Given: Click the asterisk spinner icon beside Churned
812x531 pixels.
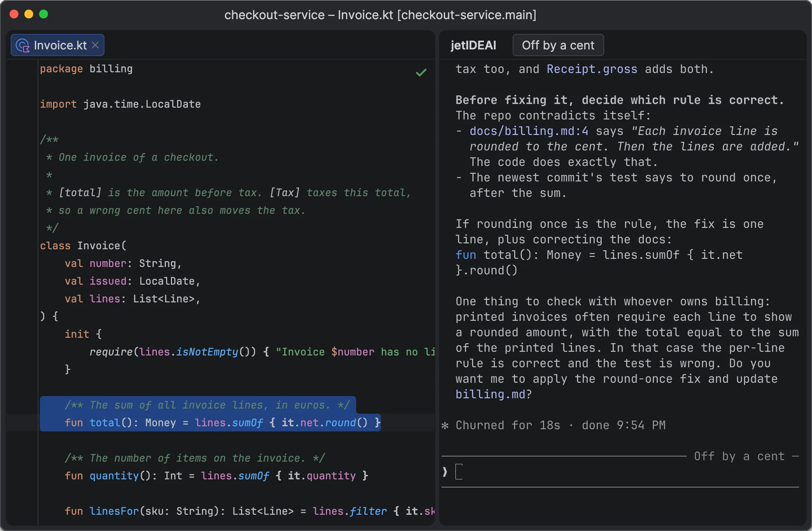Looking at the screenshot, I should 445,426.
